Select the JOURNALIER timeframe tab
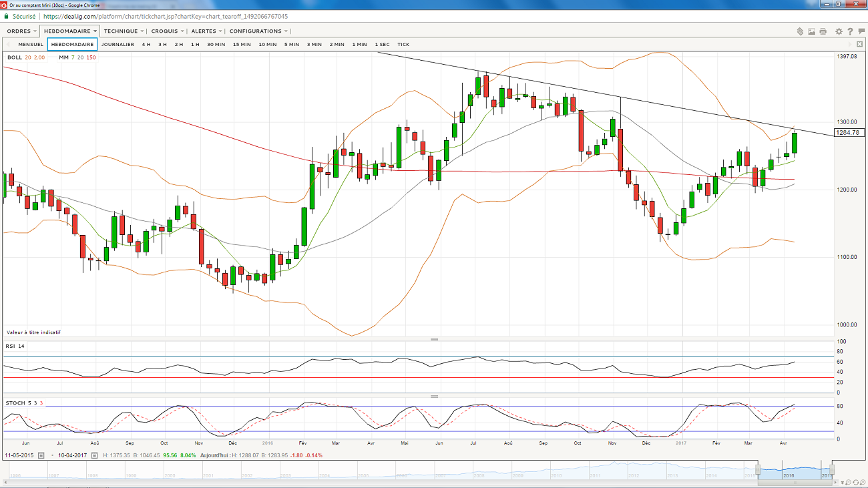This screenshot has height=488, width=868. click(118, 45)
